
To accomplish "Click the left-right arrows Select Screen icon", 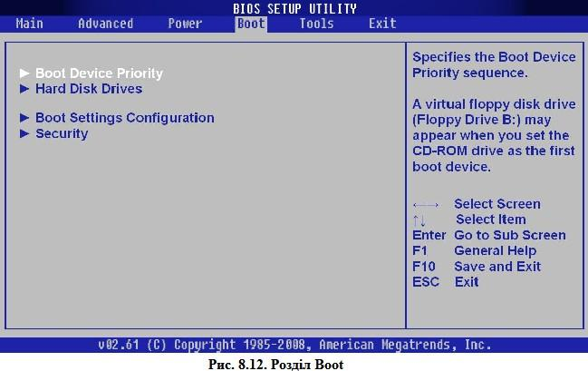I will click(426, 205).
